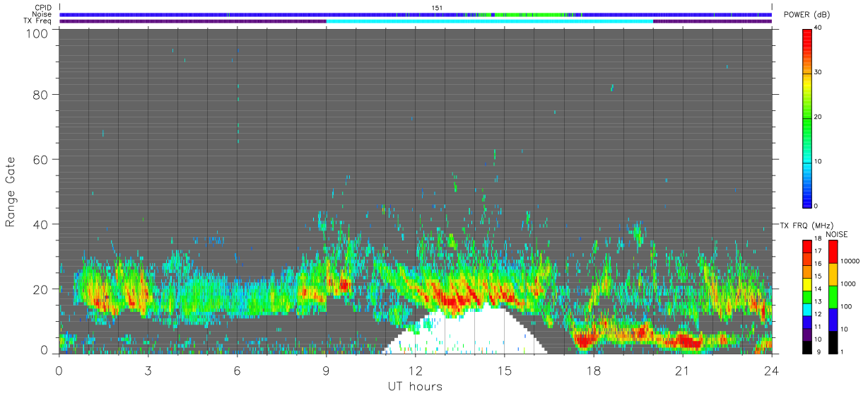Click the 'CPID' label at top left
The width and height of the screenshot is (868, 401).
click(43, 8)
